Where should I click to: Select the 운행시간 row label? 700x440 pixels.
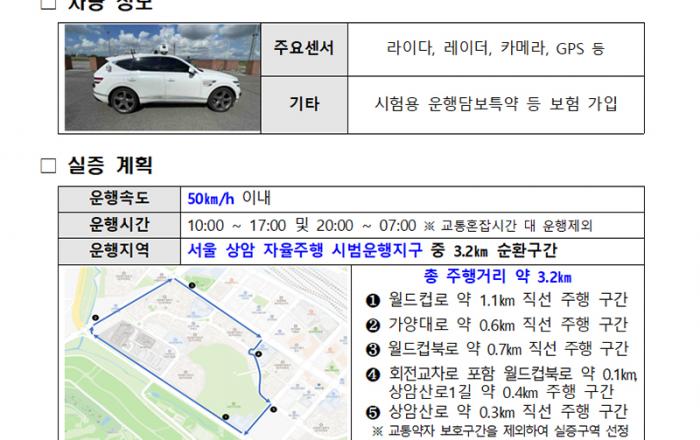coord(120,224)
